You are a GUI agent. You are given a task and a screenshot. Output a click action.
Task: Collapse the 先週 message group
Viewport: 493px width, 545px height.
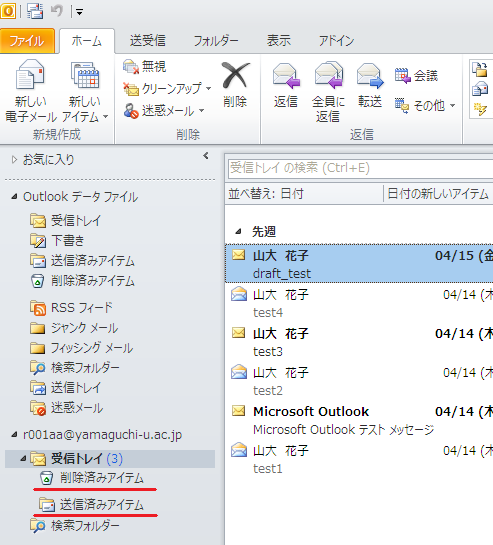(238, 231)
